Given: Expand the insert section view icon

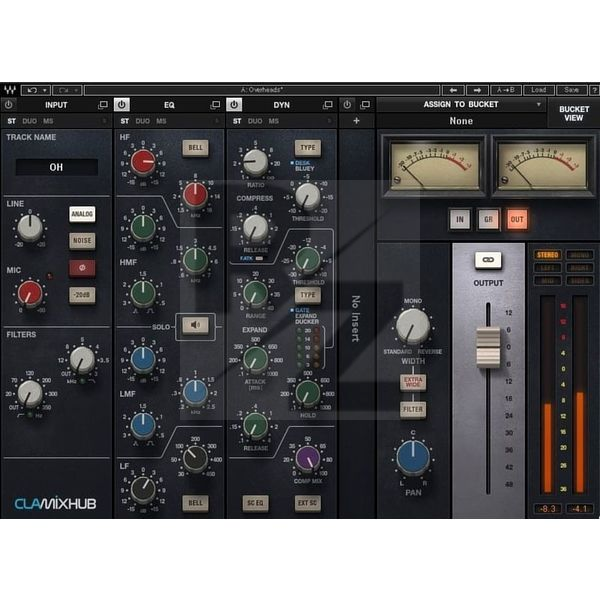Looking at the screenshot, I should (365, 105).
